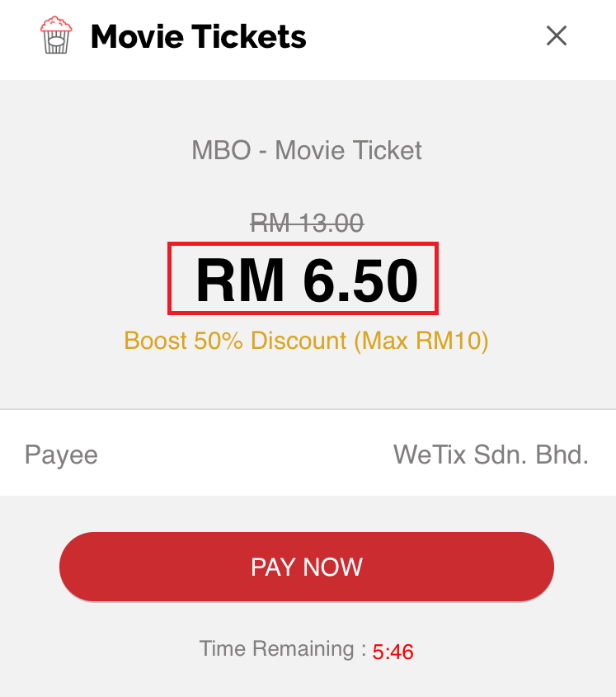
Task: Click the Movie Tickets header title
Action: click(x=198, y=36)
